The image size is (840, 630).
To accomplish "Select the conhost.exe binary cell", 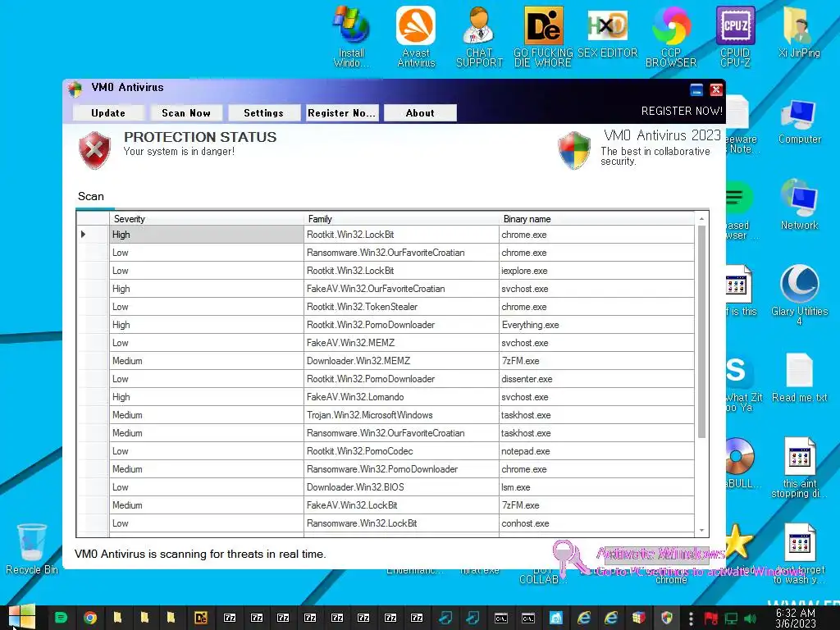I will pyautogui.click(x=596, y=523).
